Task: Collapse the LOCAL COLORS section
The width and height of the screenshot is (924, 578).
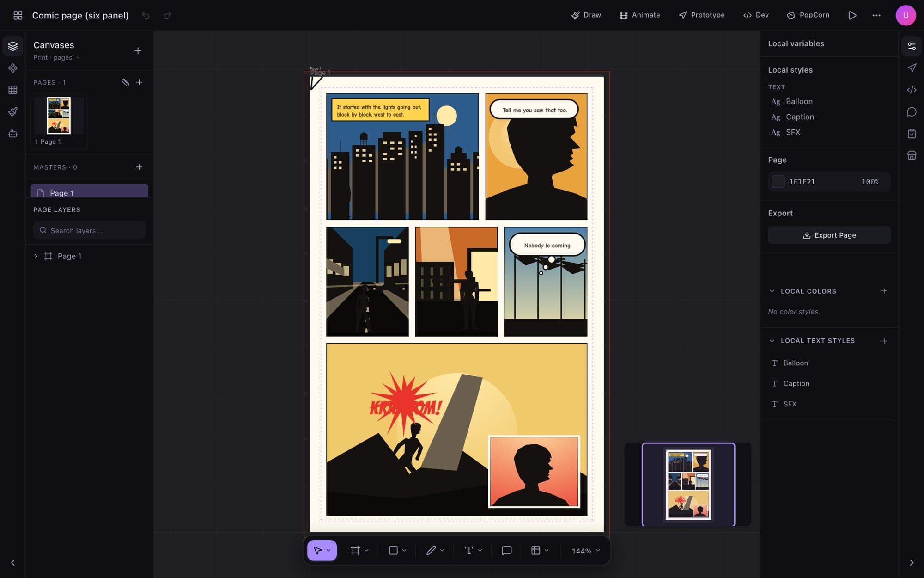Action: pos(772,291)
